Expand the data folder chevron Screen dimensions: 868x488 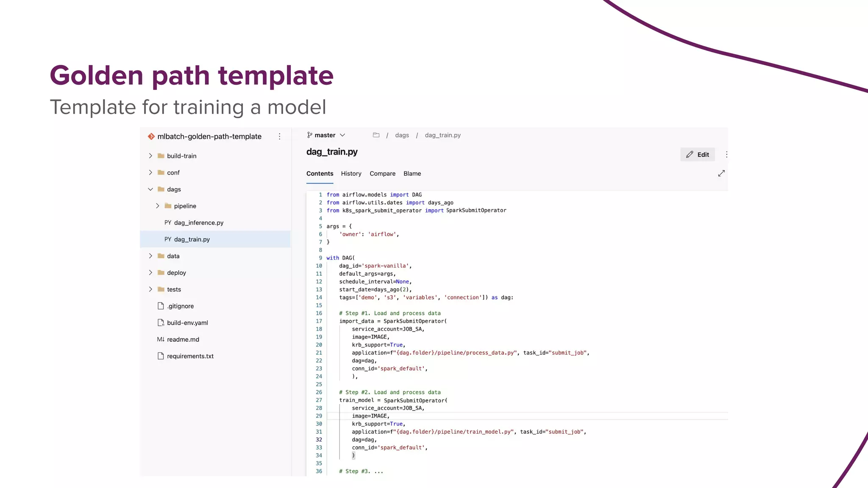point(150,256)
